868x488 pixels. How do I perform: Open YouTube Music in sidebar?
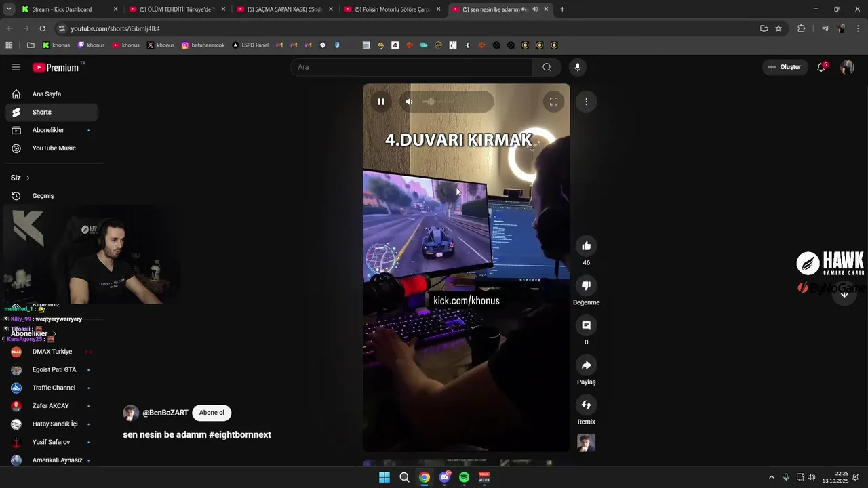[52, 148]
